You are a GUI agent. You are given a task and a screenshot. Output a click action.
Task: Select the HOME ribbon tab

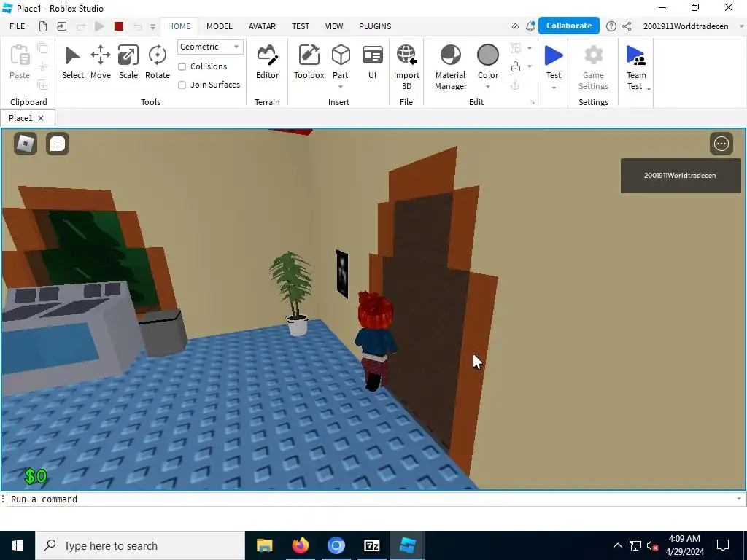(x=179, y=26)
